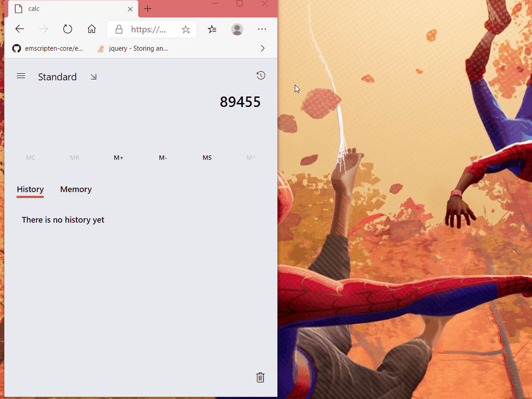Open emscripten-core GitHub bookmark
This screenshot has height=399, width=532.
click(48, 48)
